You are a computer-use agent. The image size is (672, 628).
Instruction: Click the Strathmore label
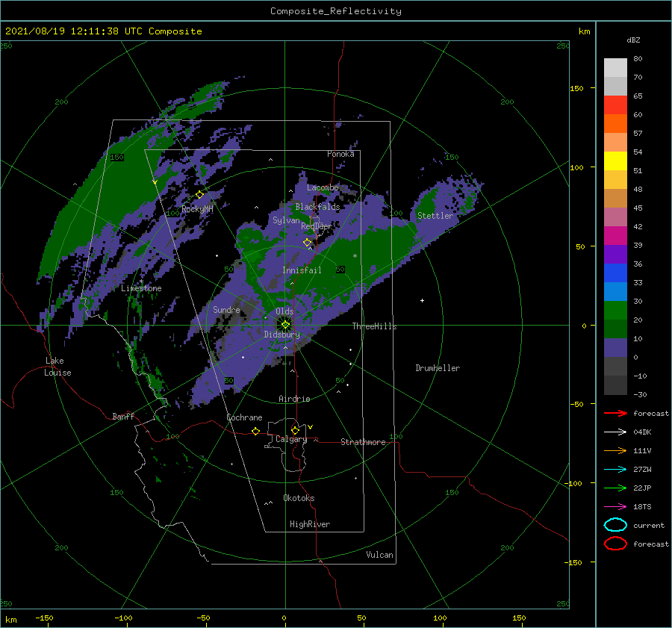363,442
